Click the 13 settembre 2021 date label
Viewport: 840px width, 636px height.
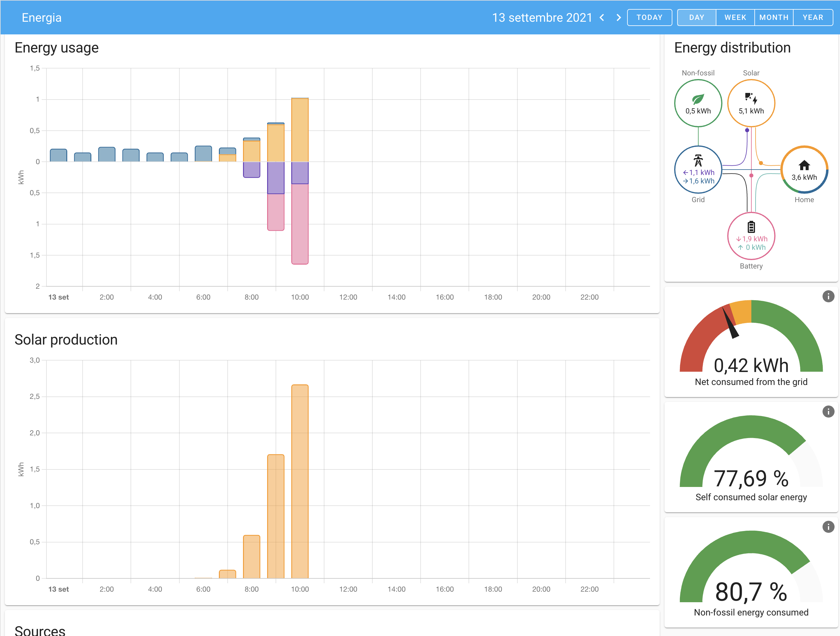click(542, 17)
